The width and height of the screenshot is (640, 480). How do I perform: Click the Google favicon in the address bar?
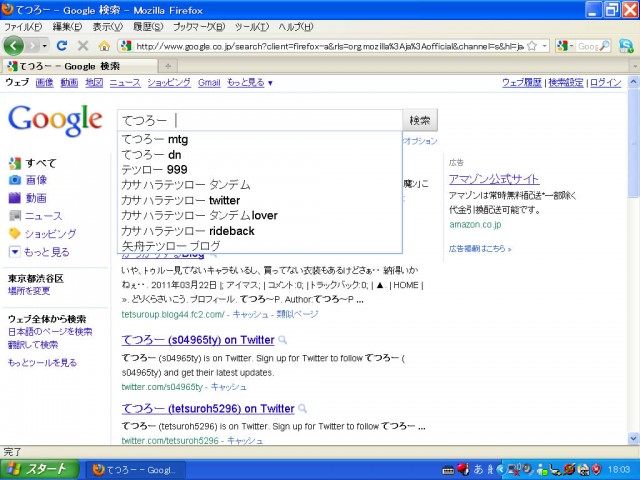(126, 46)
